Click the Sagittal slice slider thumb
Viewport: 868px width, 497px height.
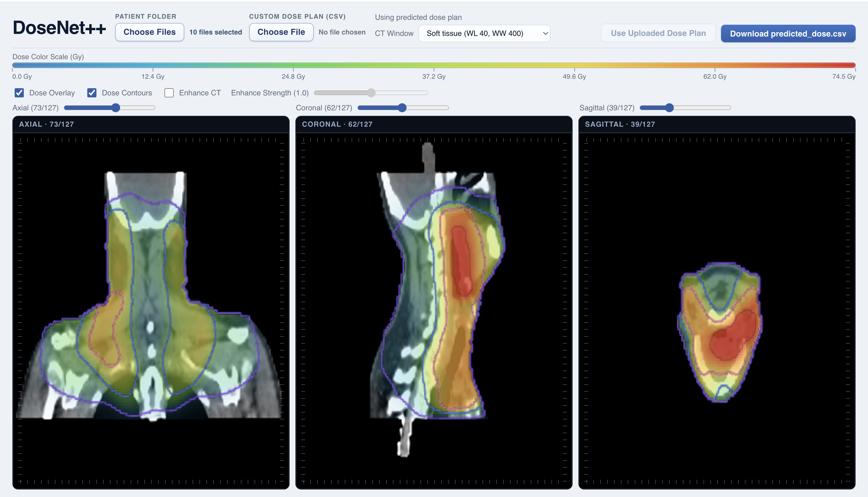(669, 108)
